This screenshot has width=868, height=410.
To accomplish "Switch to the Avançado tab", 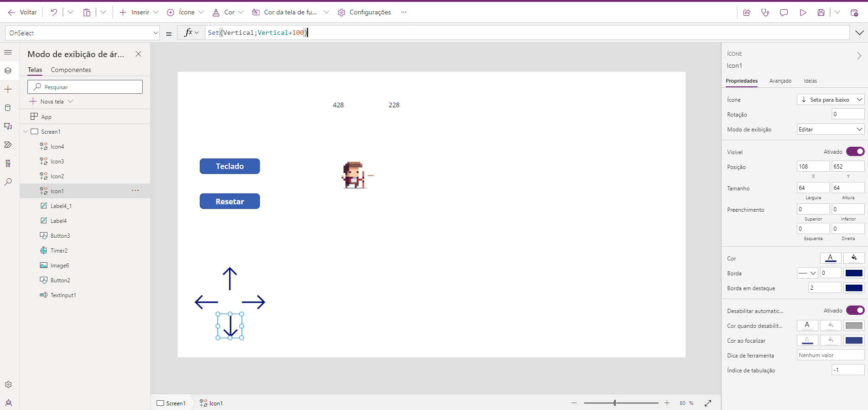I will coord(780,81).
